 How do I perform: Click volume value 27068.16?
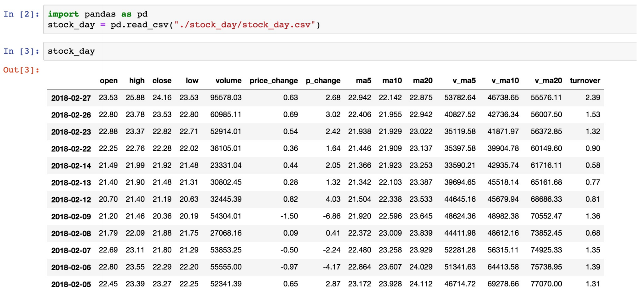pos(226,233)
